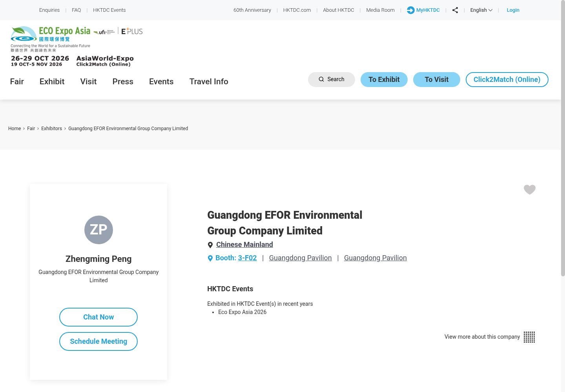565x392 pixels.
Task: Open the HKTDC Events top link
Action: 109,10
